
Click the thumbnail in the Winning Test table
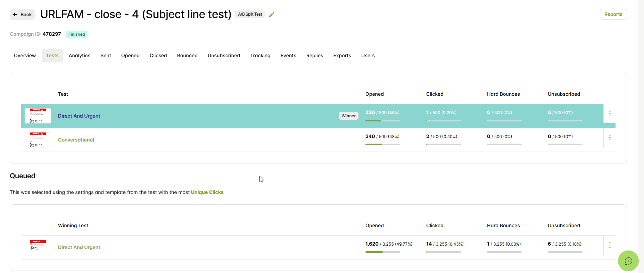[x=38, y=247]
